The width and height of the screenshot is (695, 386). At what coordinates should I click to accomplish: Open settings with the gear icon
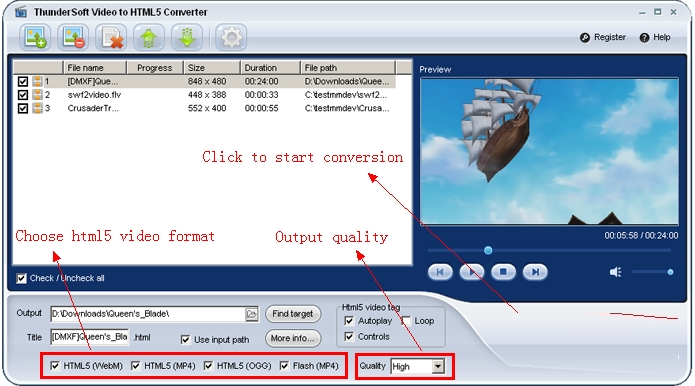click(x=231, y=37)
